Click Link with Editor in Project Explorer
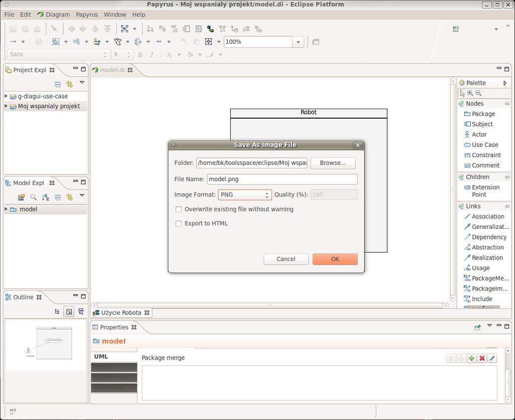 (x=69, y=84)
